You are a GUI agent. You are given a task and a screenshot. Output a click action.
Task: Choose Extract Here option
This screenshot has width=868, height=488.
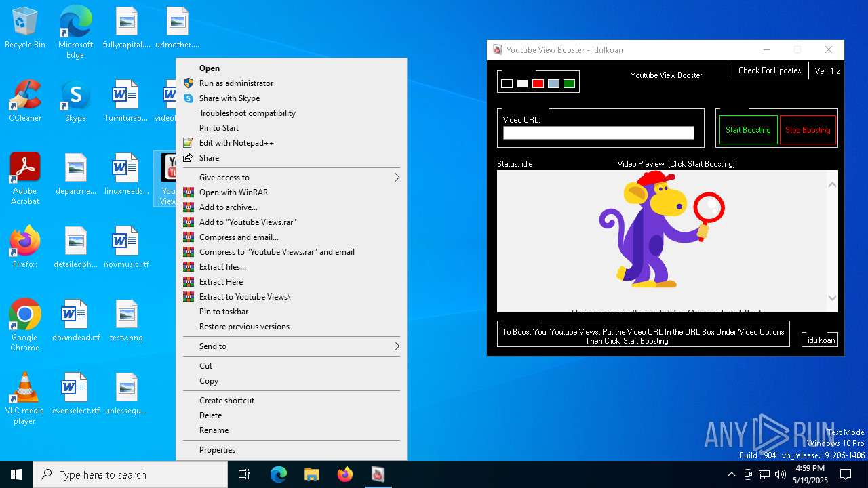point(292,282)
